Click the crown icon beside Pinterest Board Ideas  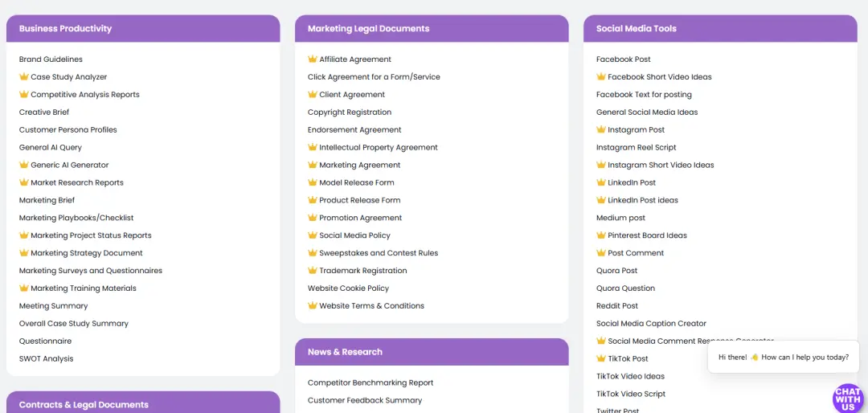pos(601,235)
